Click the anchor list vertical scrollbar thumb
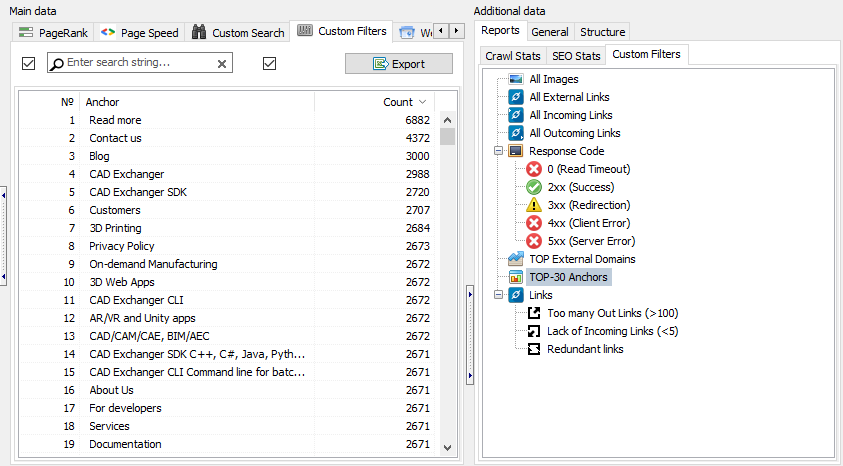Image resolution: width=843 pixels, height=466 pixels. 447,137
